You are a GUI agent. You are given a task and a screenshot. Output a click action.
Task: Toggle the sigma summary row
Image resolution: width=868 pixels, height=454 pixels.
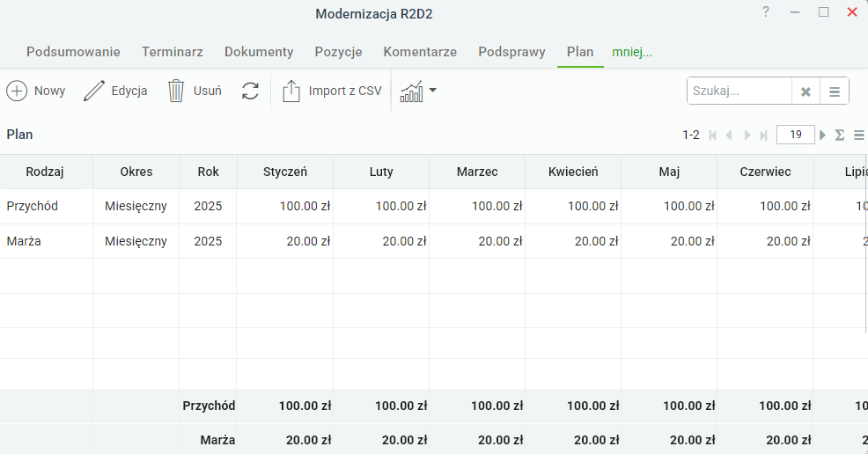pyautogui.click(x=840, y=135)
